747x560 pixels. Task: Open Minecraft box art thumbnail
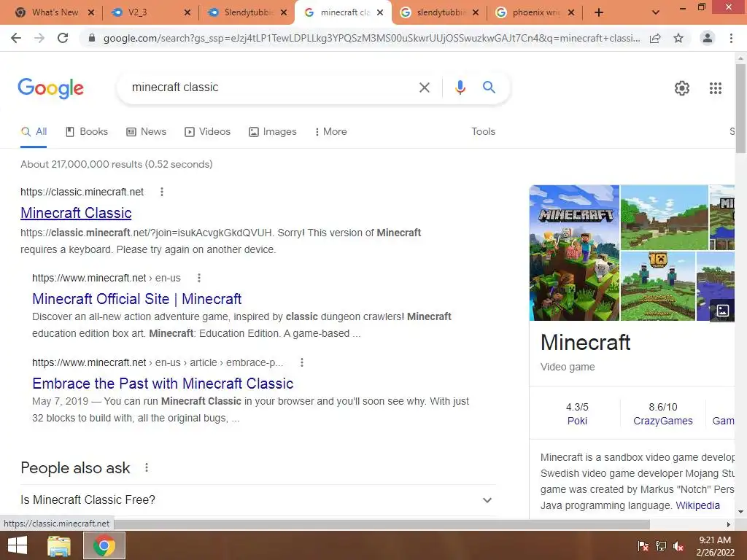coord(575,253)
